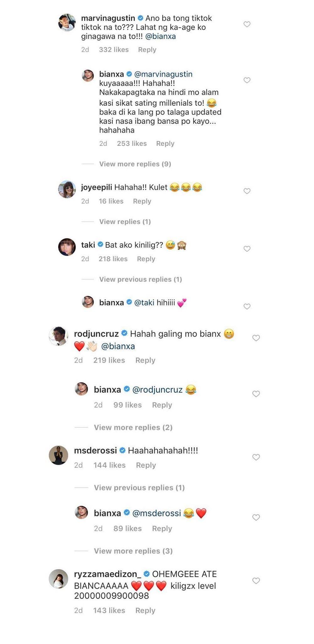This screenshot has height=644, width=314.
Task: Like ryzzamaedizon_'s comment with heart
Action: coord(256,581)
